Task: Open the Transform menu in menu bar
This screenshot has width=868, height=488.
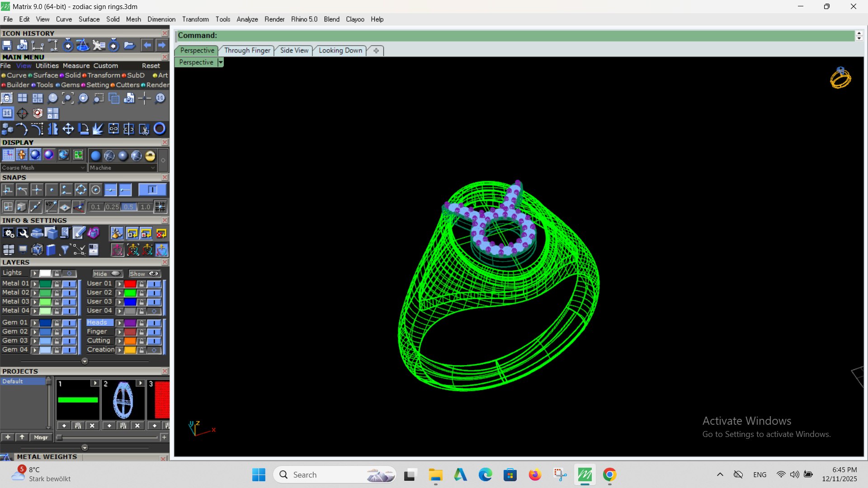Action: click(195, 19)
